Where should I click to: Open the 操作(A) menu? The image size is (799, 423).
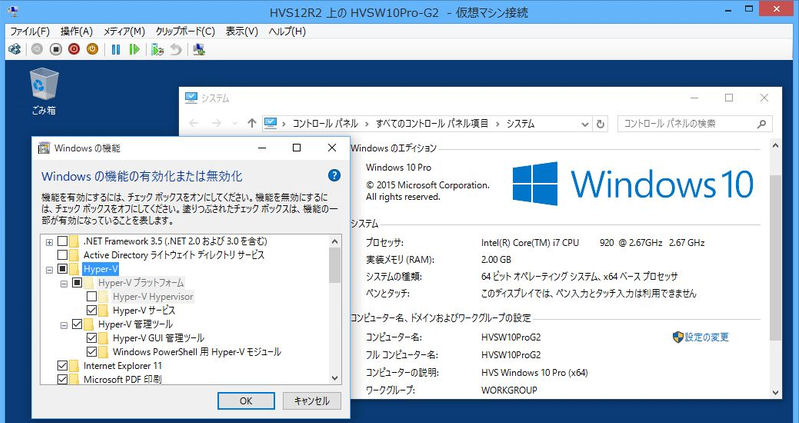(76, 32)
